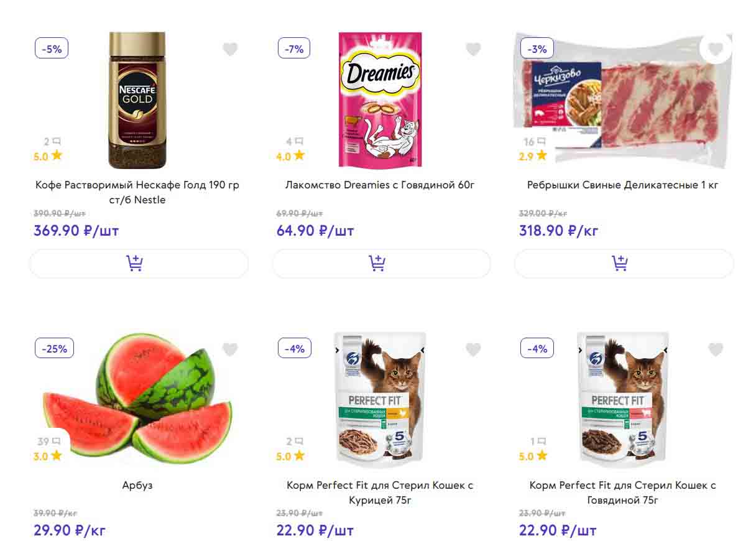Open Perfect Fit с Курицей 75г link

coord(380,492)
